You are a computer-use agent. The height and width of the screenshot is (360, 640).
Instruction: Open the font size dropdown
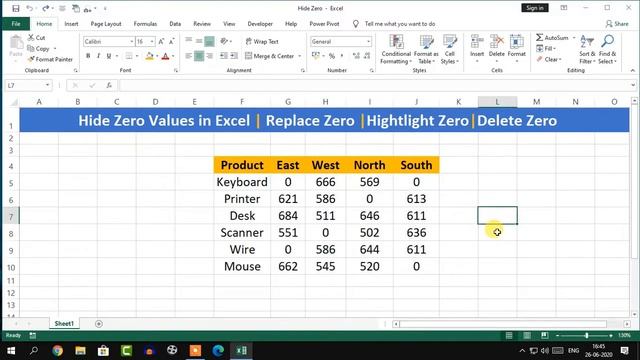pos(152,42)
